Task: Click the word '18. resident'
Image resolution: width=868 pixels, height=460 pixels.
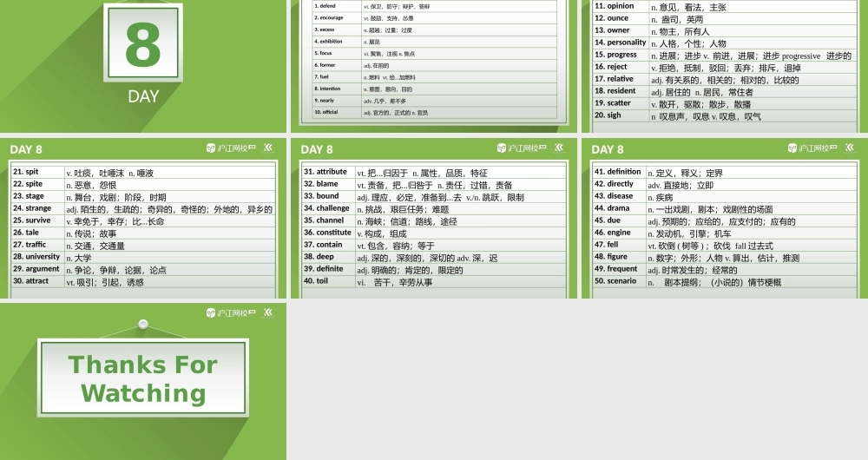Action: coord(615,91)
